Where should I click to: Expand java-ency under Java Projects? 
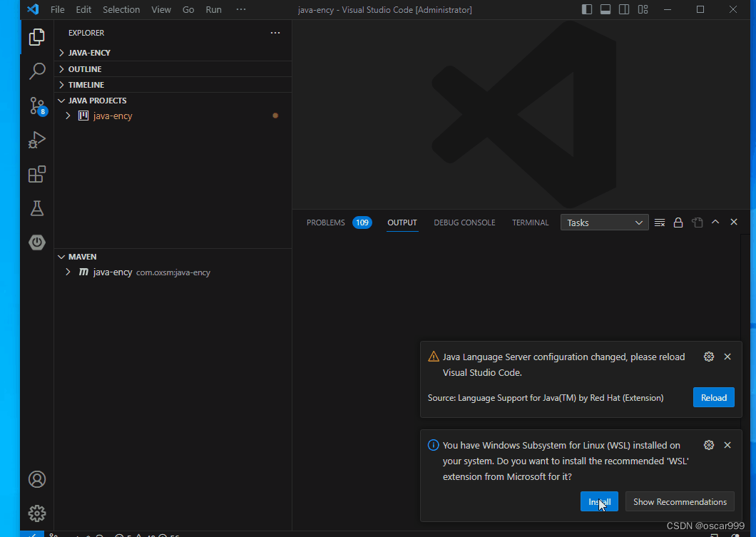pos(68,116)
